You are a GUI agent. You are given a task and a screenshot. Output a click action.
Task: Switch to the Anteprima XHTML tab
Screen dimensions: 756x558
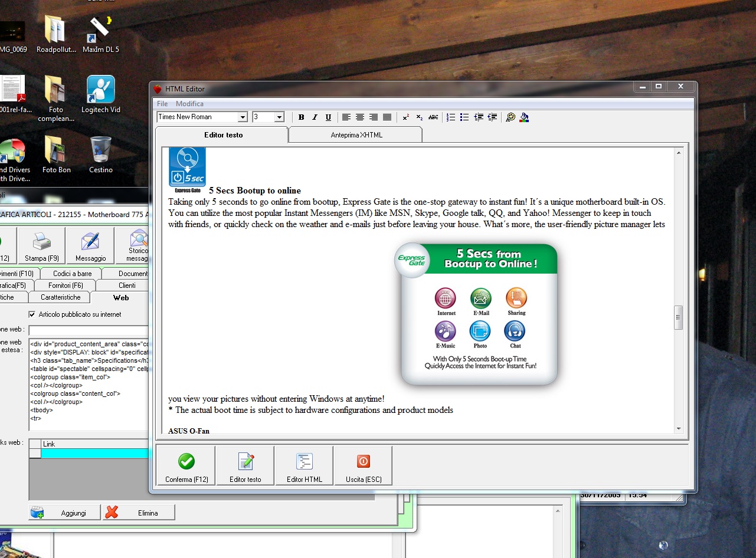(x=356, y=135)
